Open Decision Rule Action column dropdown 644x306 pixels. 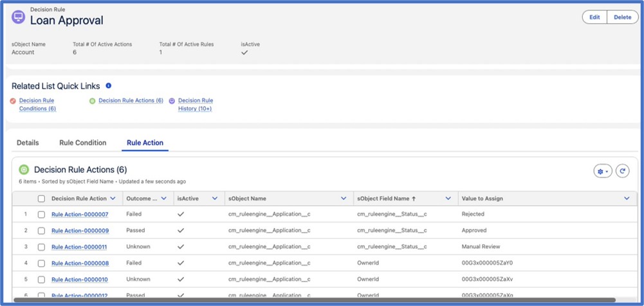coord(113,199)
